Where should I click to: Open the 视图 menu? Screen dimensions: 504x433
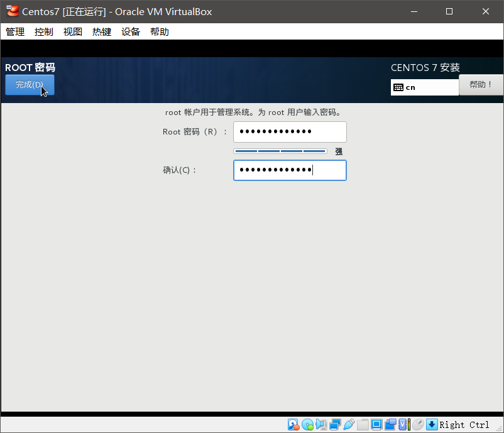pyautogui.click(x=73, y=31)
